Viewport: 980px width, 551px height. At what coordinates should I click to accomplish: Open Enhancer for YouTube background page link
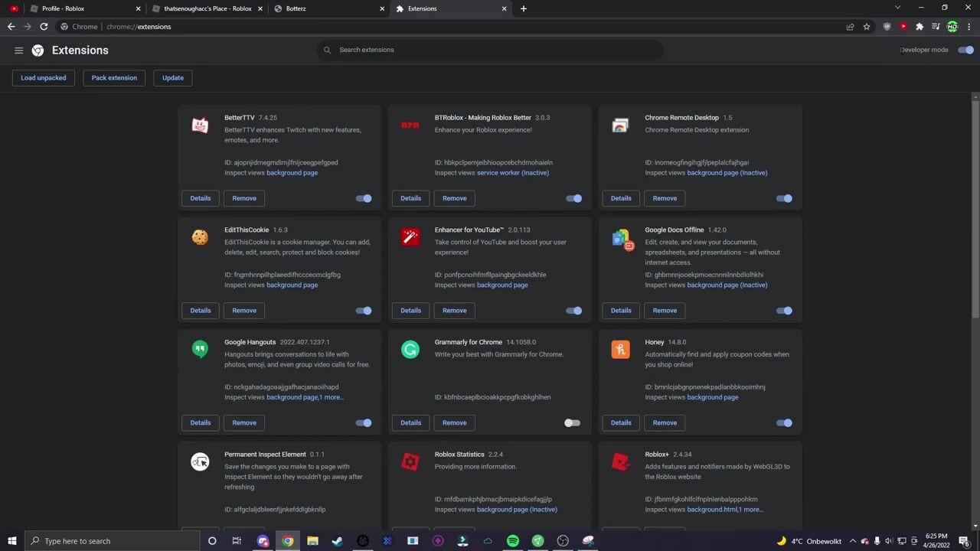click(x=502, y=285)
